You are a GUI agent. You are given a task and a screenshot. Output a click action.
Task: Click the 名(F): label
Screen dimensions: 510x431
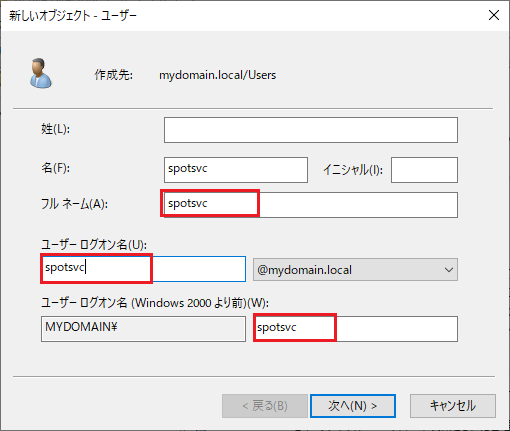point(56,168)
